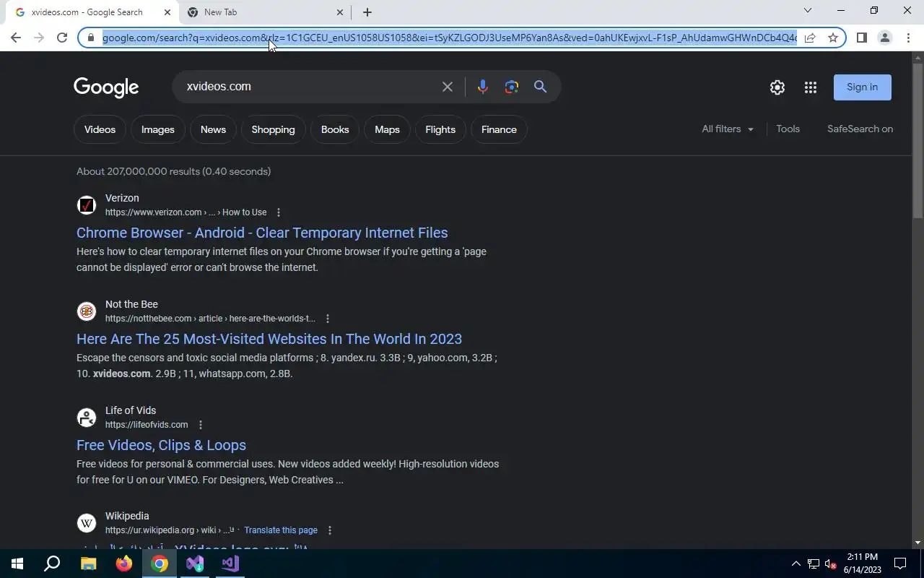The image size is (924, 578).
Task: Switch to the Images filter
Action: point(158,130)
